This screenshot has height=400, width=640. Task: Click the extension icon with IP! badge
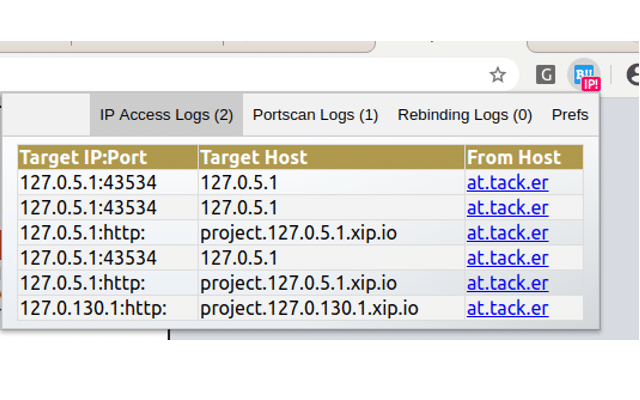tap(585, 75)
